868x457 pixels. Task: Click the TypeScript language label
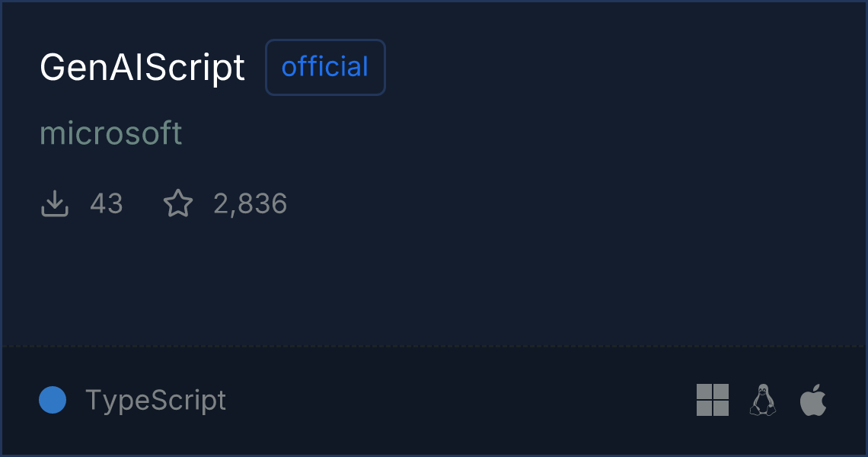pos(155,400)
